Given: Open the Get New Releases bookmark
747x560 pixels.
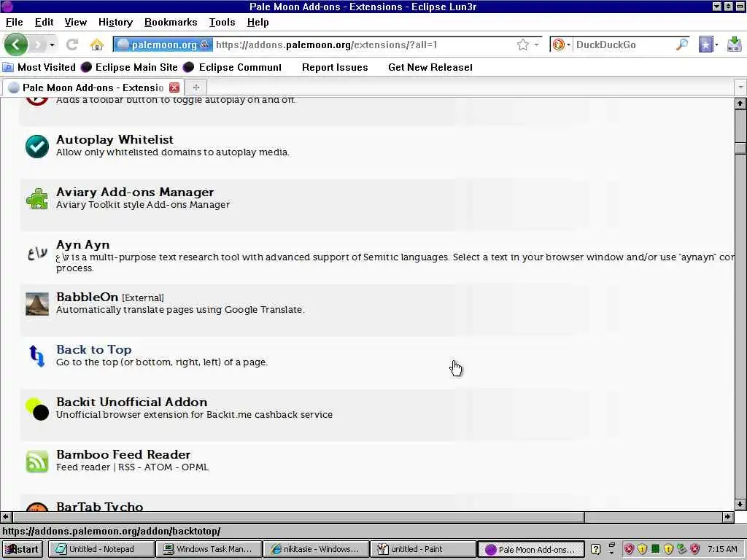Looking at the screenshot, I should (430, 67).
